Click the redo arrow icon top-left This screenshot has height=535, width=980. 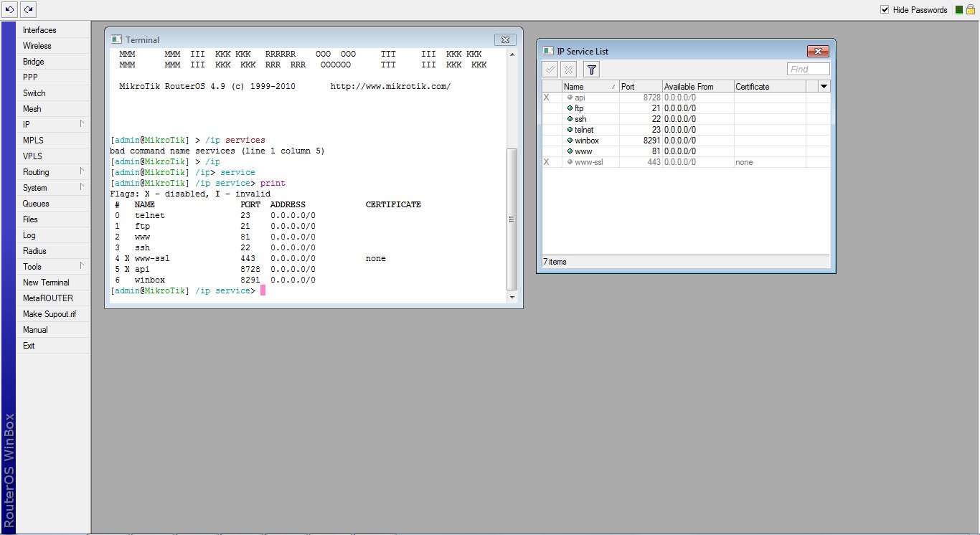pos(27,9)
